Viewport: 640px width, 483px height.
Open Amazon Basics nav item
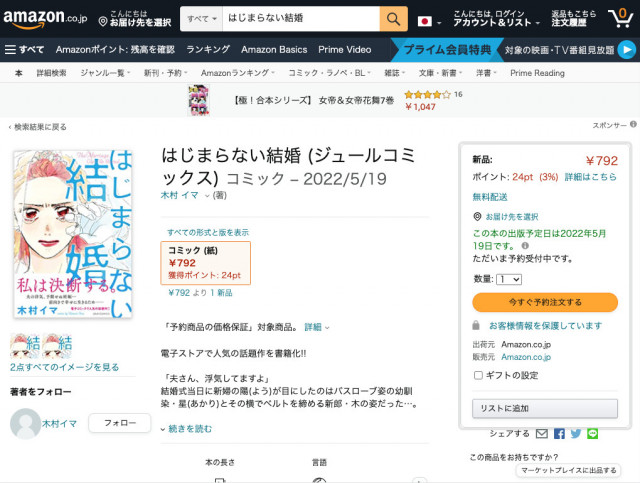coord(274,49)
